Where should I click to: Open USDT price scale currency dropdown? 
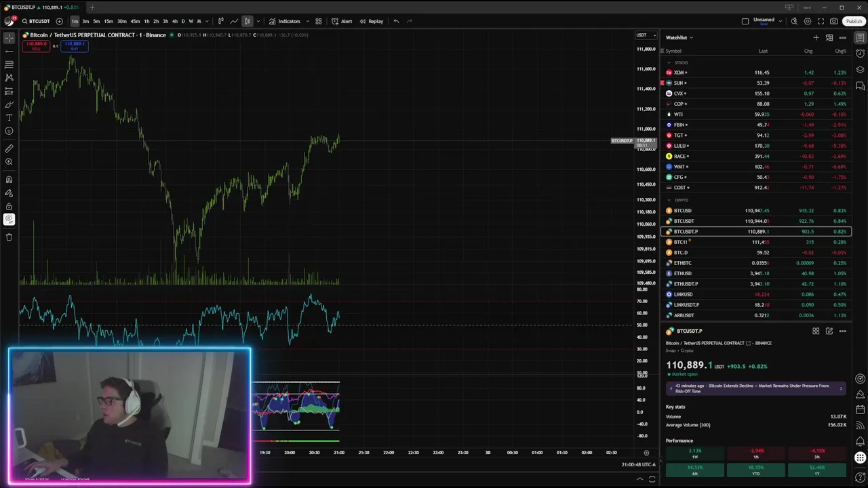coord(646,35)
